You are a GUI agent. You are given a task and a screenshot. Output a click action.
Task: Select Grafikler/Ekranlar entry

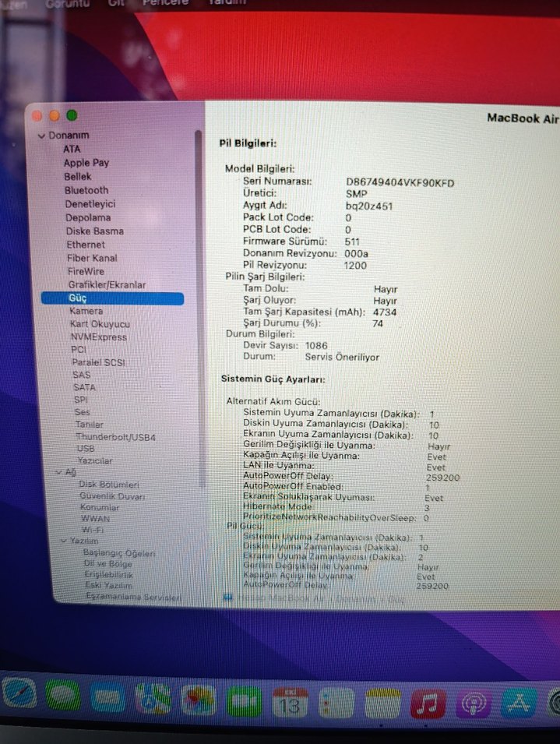107,284
